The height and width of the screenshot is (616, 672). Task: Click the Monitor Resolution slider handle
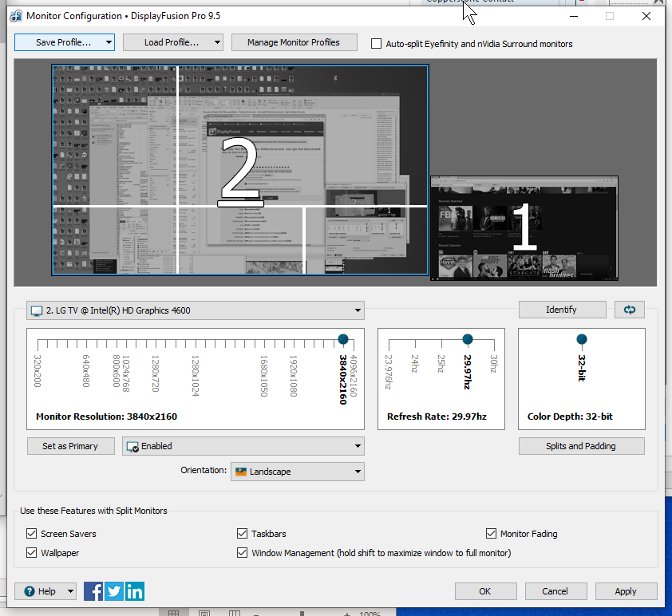[x=343, y=339]
